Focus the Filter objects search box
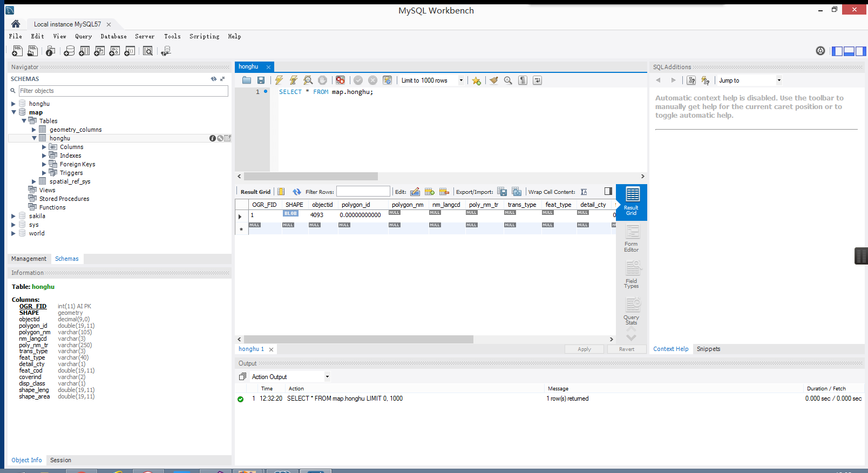The height and width of the screenshot is (473, 868). point(123,91)
